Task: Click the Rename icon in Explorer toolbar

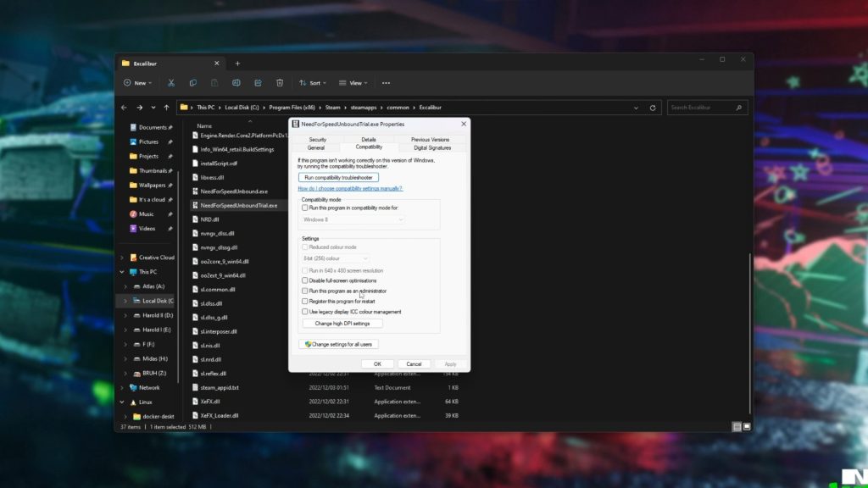Action: click(x=236, y=83)
